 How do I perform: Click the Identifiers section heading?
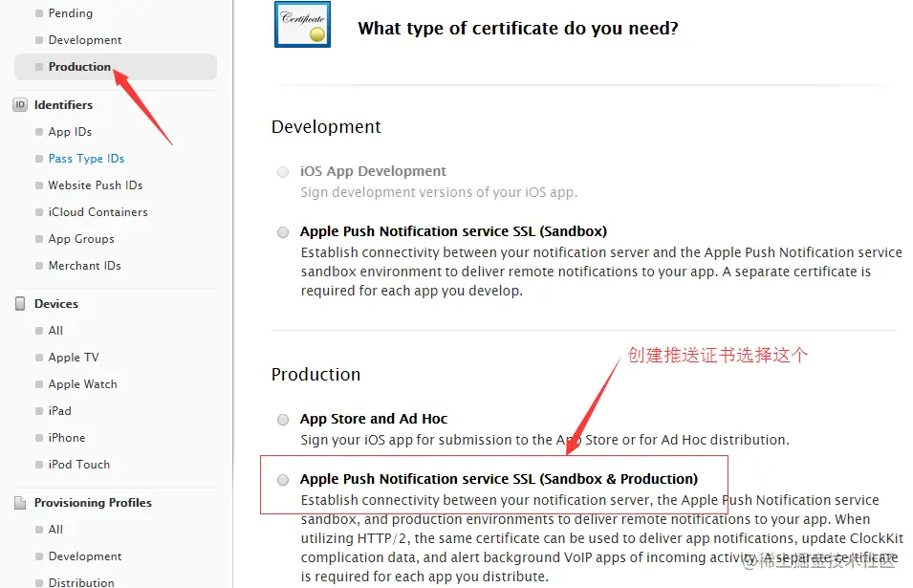click(63, 105)
